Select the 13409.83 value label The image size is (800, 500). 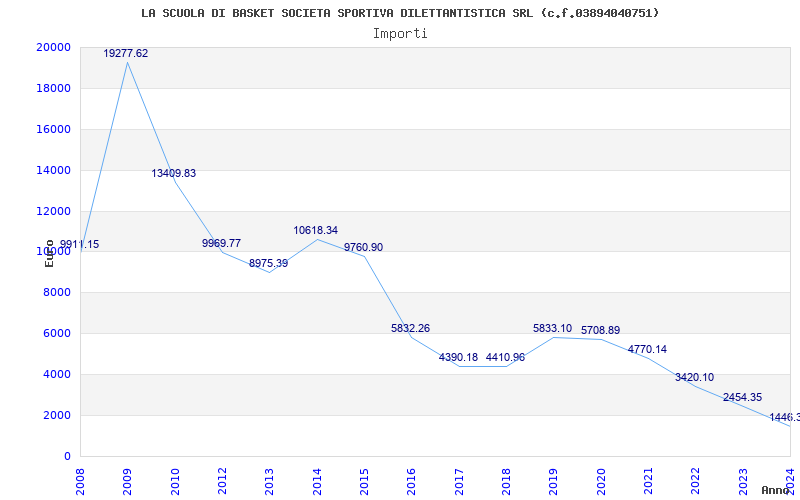173,173
